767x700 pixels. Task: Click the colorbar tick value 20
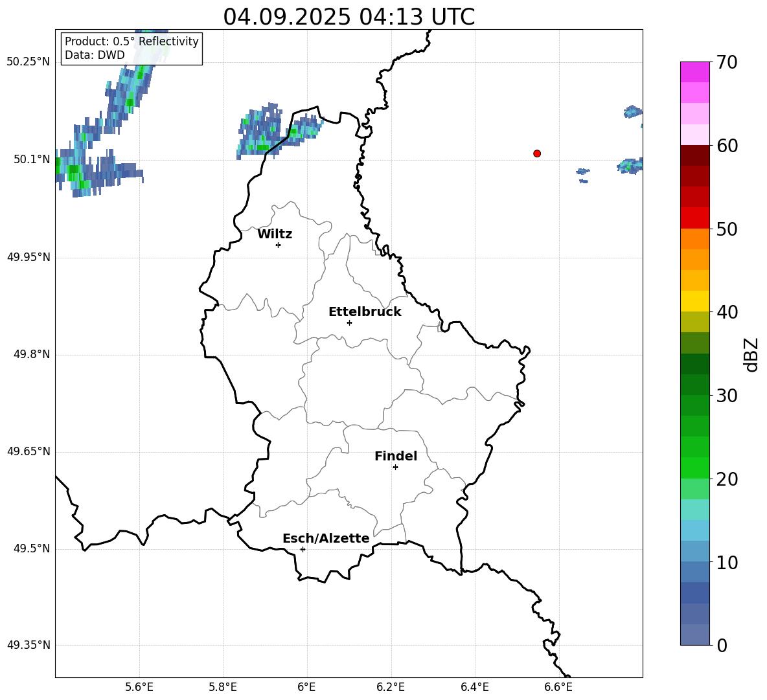point(727,479)
